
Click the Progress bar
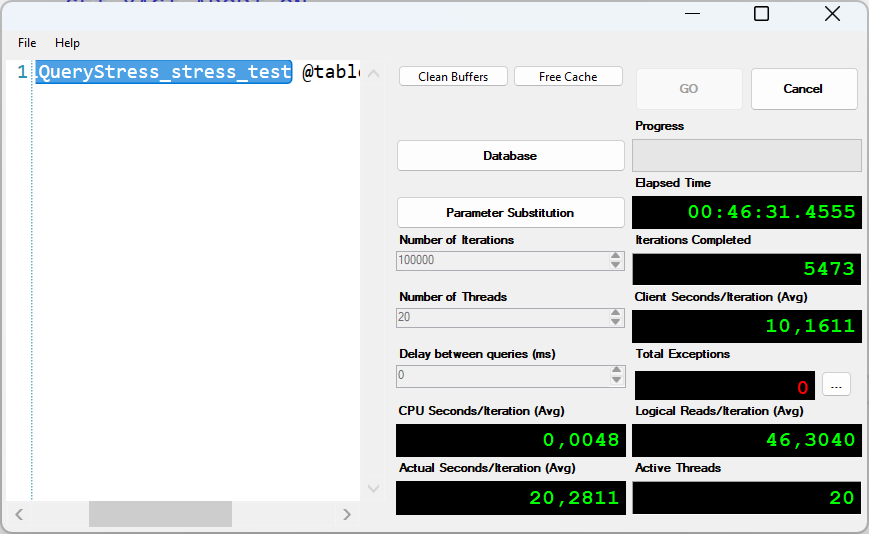746,156
